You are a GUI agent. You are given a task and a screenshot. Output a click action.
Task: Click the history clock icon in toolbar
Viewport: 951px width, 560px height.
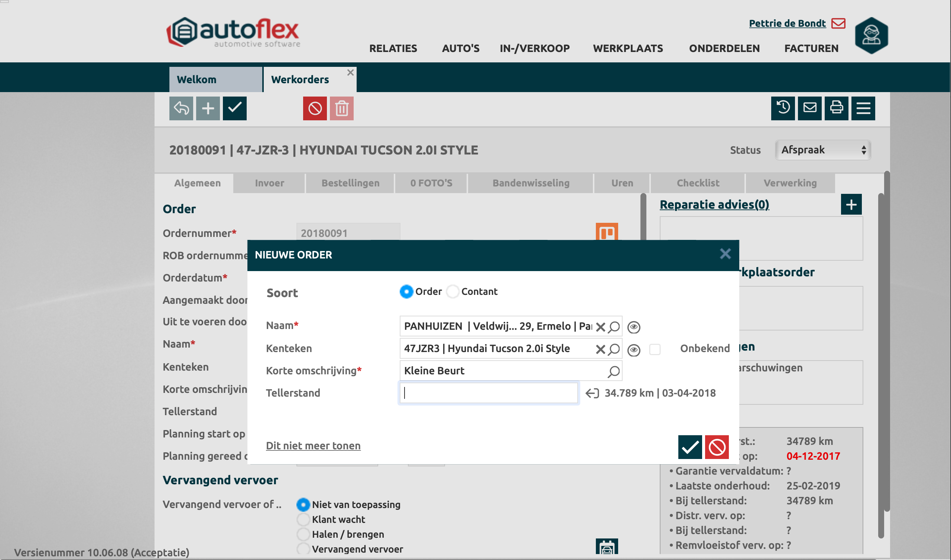tap(783, 108)
